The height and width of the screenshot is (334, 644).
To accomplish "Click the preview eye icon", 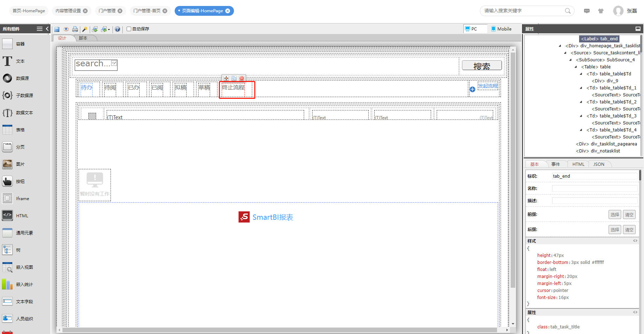I will coord(66,29).
